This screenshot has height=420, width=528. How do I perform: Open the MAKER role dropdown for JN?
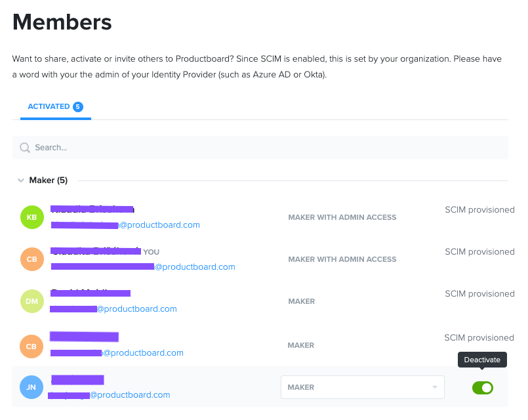click(x=362, y=387)
